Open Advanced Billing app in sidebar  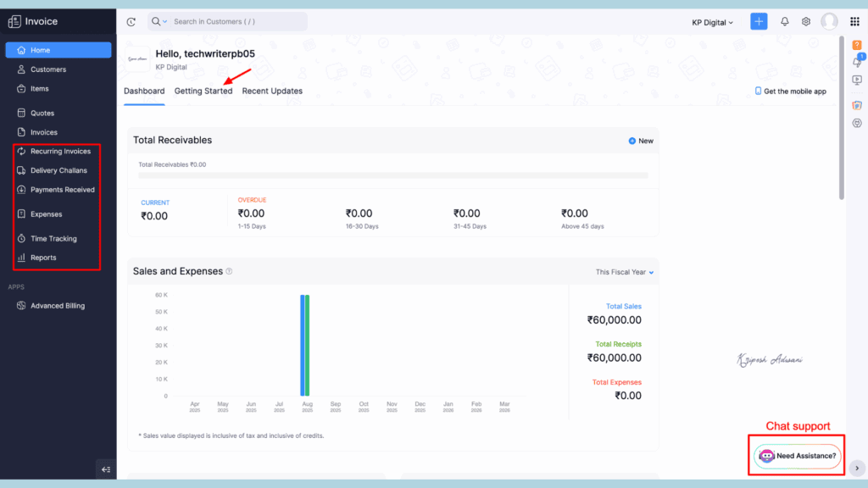click(58, 306)
